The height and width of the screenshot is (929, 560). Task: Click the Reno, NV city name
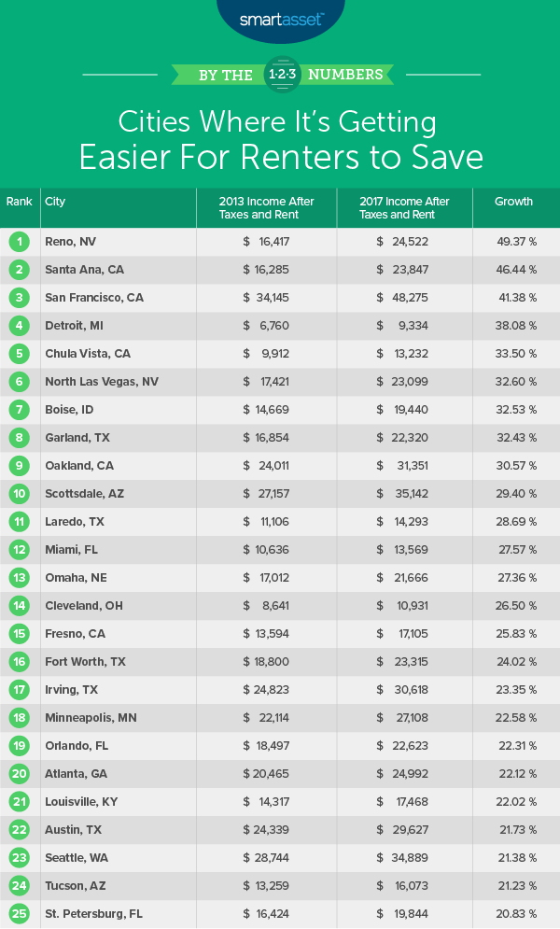[x=71, y=242]
